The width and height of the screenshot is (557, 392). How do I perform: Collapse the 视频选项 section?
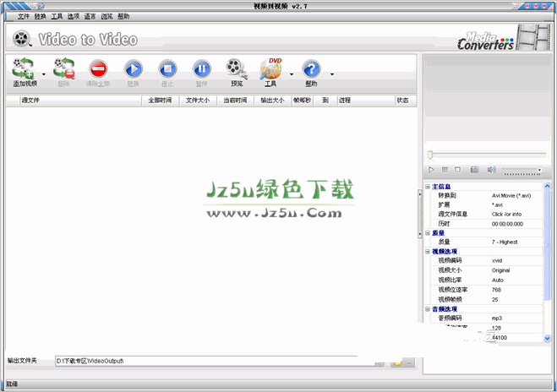coord(428,252)
